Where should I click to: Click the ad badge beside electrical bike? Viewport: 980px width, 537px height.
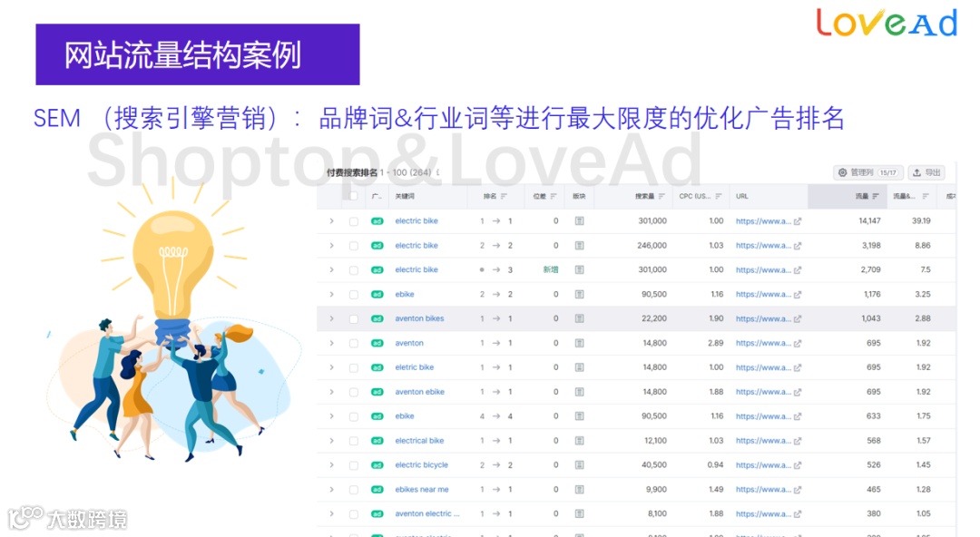click(377, 441)
